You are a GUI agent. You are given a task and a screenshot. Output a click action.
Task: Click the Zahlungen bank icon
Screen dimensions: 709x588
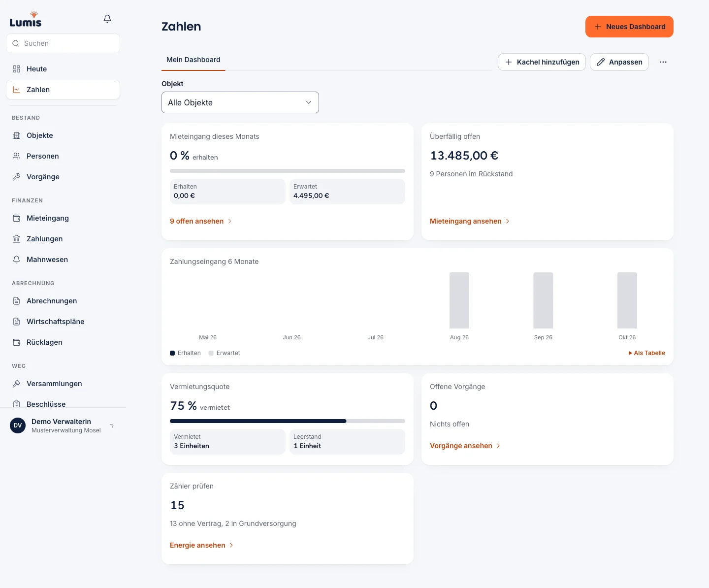[x=17, y=239]
